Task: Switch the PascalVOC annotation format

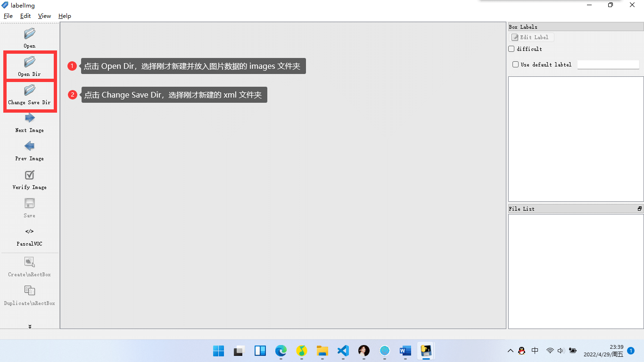Action: pyautogui.click(x=30, y=231)
